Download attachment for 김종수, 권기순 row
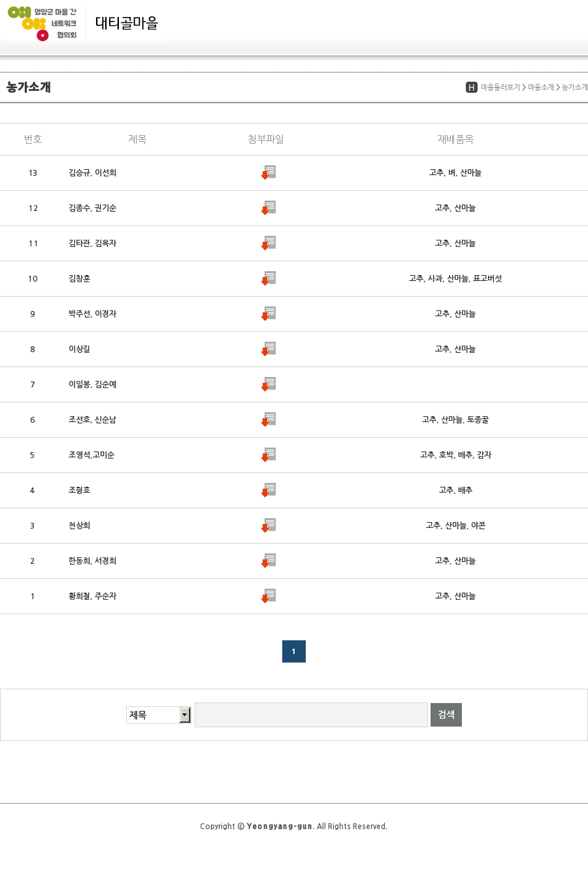 pyautogui.click(x=269, y=208)
